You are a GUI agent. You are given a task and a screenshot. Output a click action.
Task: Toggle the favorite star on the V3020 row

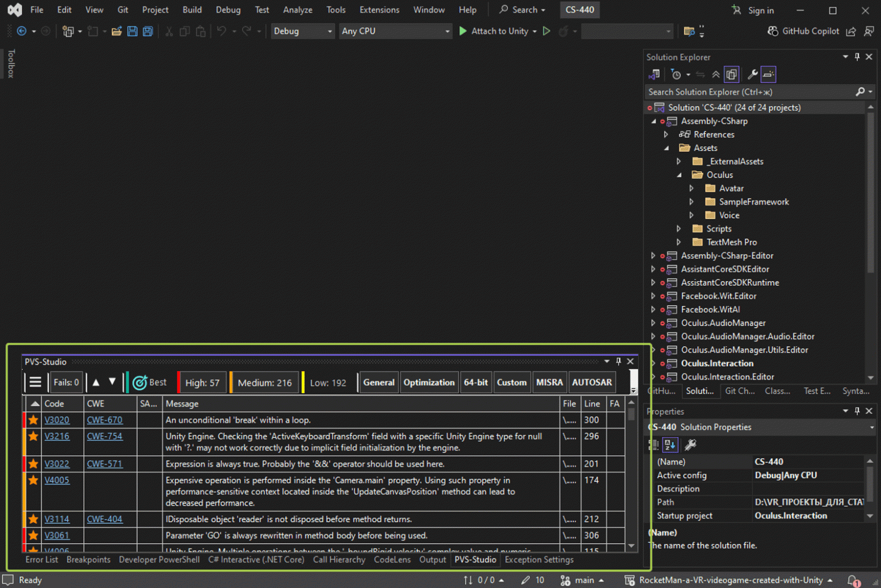[33, 420]
